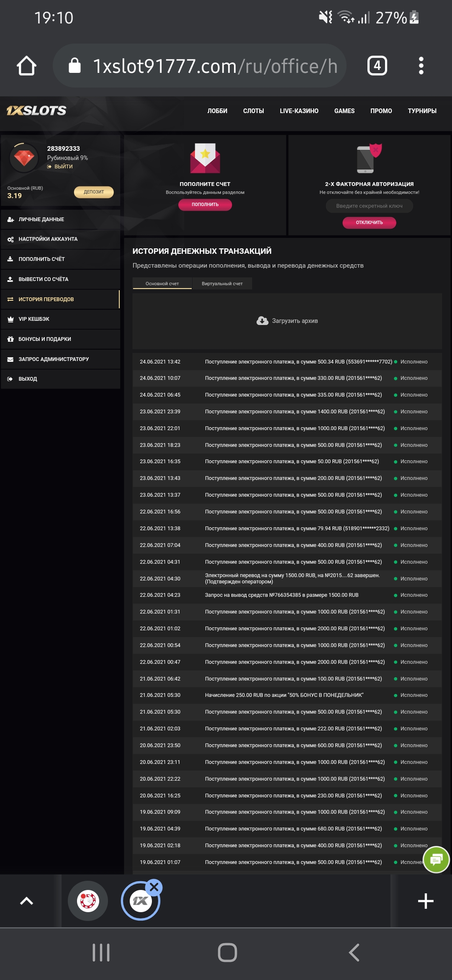452x980 pixels.
Task: Select the 22.06.2021 13:38 79.94 RUB row
Action: (x=287, y=529)
